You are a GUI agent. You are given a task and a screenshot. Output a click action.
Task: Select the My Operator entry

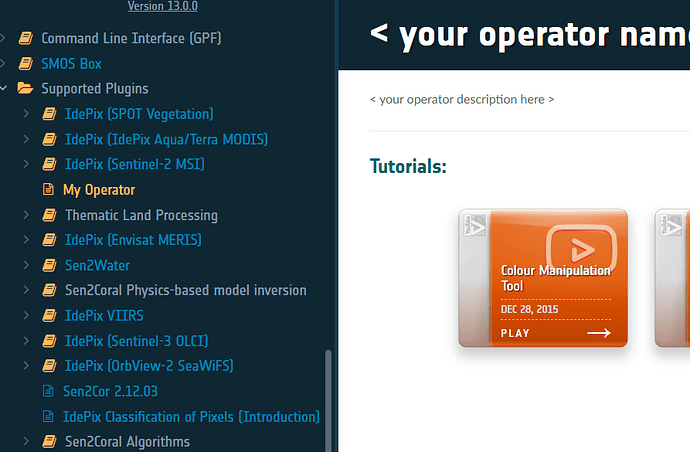point(99,190)
